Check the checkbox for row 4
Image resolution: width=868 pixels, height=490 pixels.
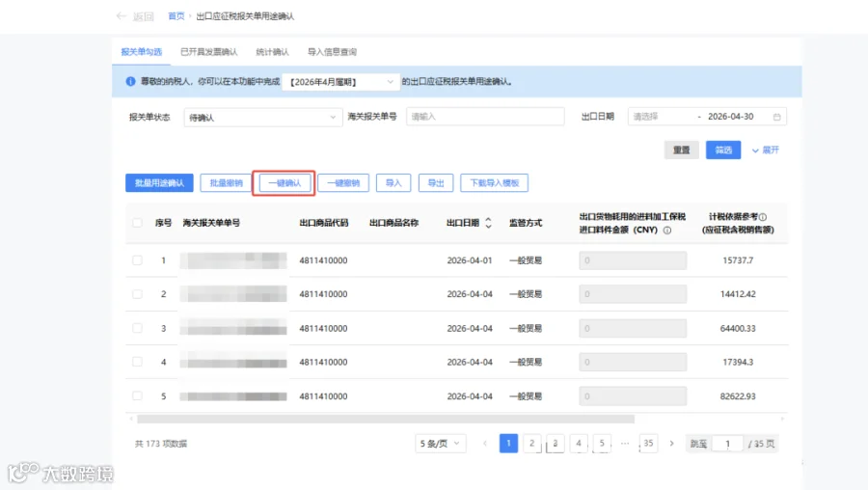coord(137,362)
